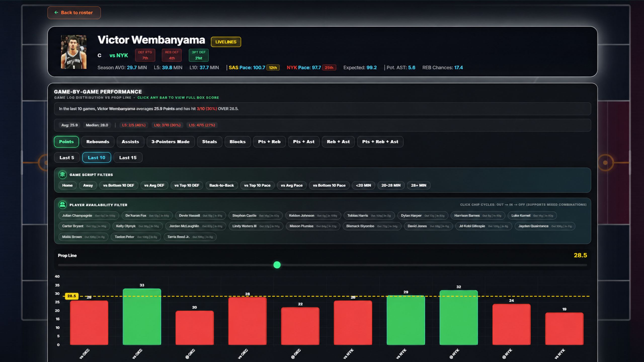Viewport: 644px width, 362px height.
Task: Toggle the <20 MIN filter chip
Action: point(364,185)
